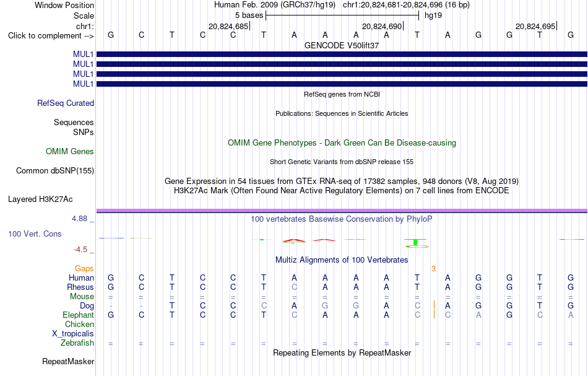Open the OMIM Gene Phenotypes track title
588x376 pixels.
click(342, 143)
